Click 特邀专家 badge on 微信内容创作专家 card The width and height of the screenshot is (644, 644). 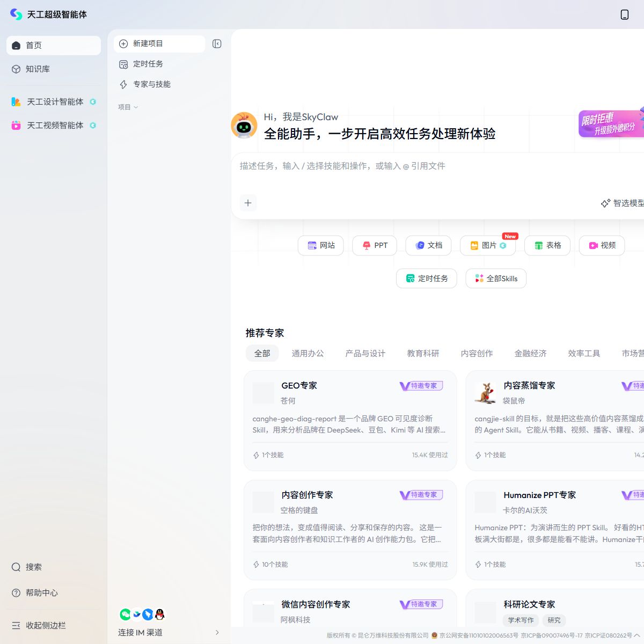[421, 604]
